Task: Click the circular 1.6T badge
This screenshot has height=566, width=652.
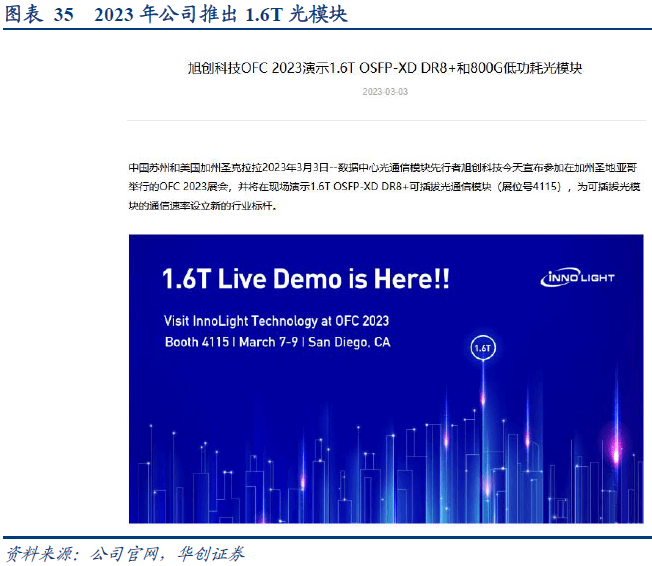Action: [481, 348]
